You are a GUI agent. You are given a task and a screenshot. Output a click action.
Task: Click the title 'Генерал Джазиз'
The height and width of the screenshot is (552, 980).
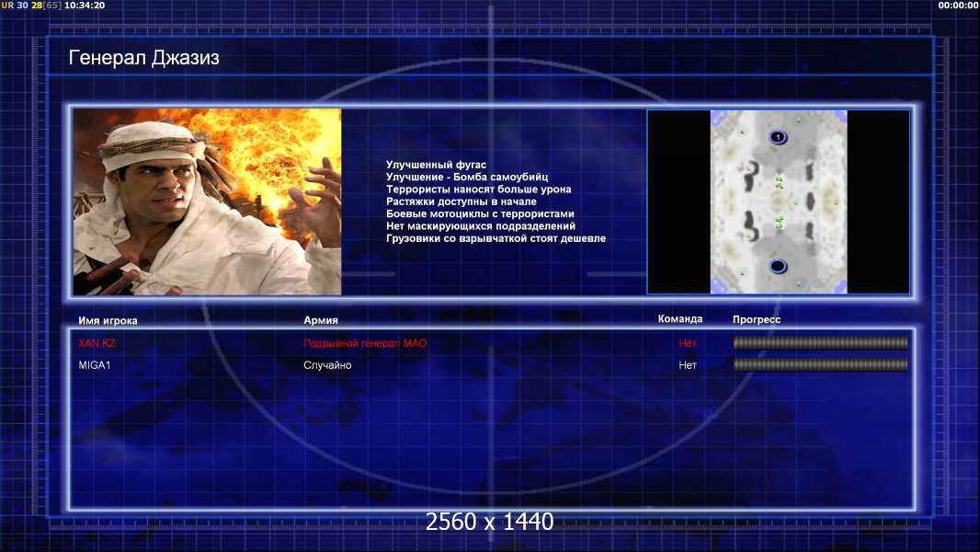143,58
